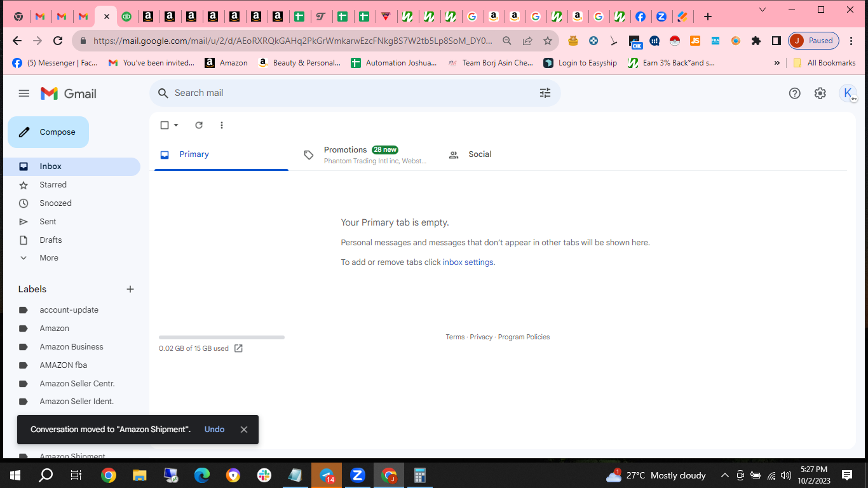Viewport: 868px width, 488px height.
Task: Open the Privacy link
Action: (x=481, y=337)
